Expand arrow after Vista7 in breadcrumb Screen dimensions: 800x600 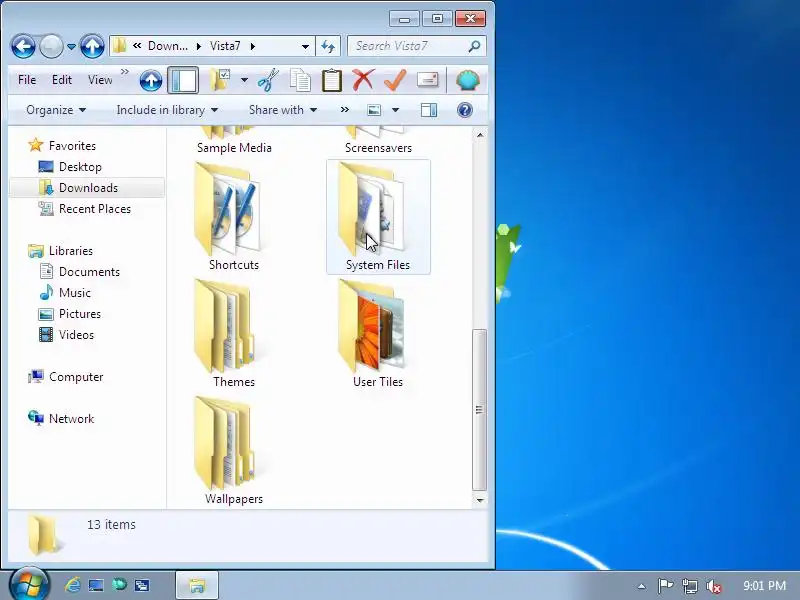coord(253,46)
